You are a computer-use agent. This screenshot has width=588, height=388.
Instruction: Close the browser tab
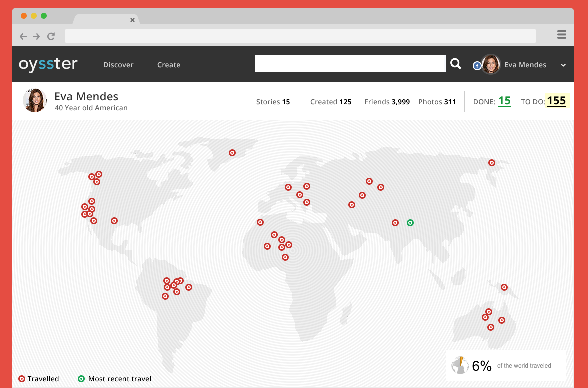tap(132, 20)
